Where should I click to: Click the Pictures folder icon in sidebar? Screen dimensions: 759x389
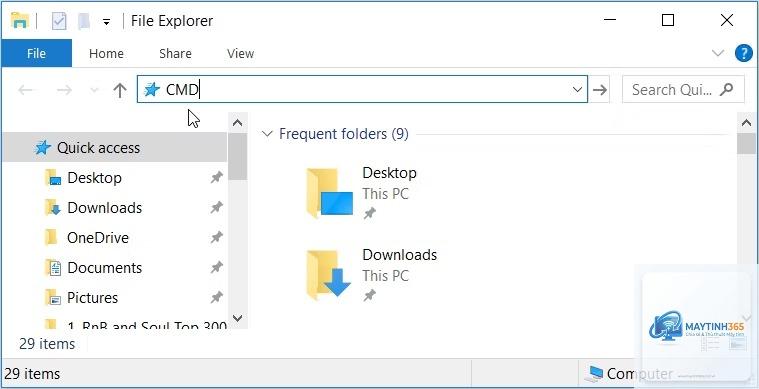coord(53,298)
